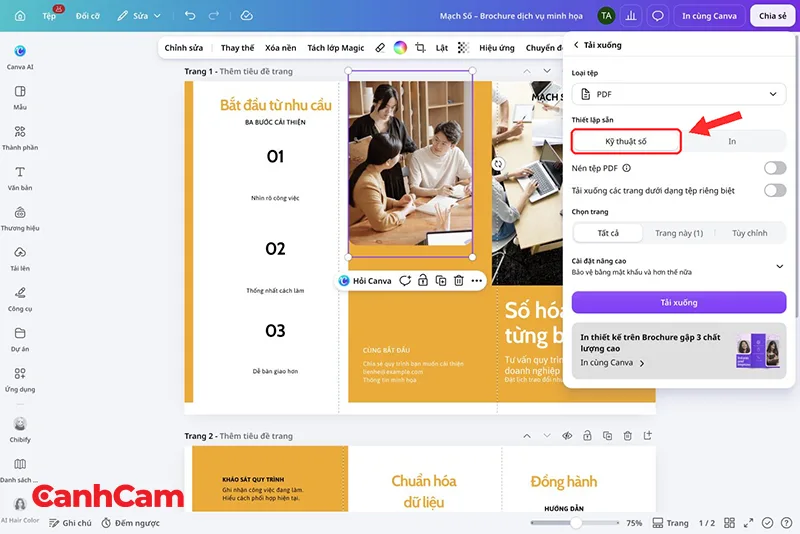
Task: Toggle Nén tệp PDF switch
Action: [x=775, y=168]
